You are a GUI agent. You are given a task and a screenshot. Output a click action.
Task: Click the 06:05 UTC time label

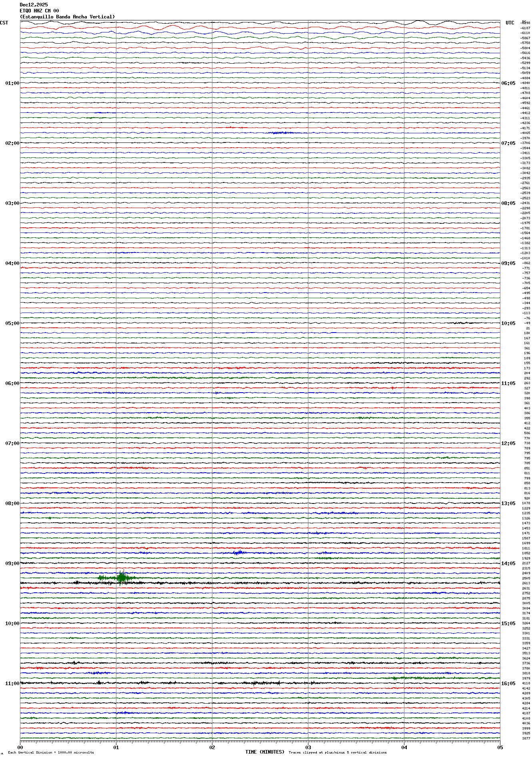tap(508, 83)
